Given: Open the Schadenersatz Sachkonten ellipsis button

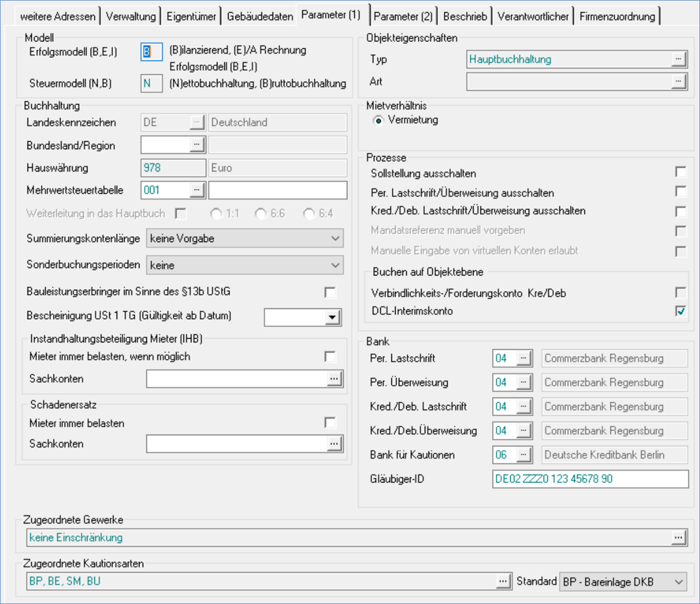Looking at the screenshot, I should tap(334, 444).
